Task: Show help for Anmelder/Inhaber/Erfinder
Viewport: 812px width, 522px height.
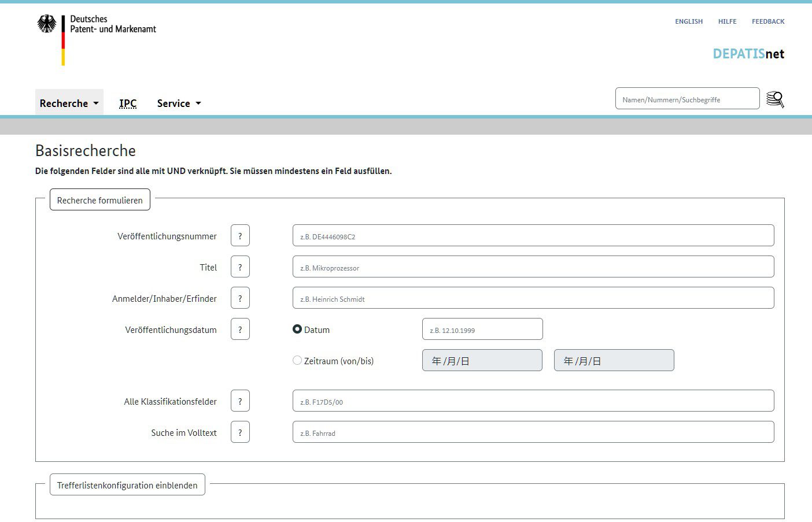Action: pyautogui.click(x=240, y=298)
